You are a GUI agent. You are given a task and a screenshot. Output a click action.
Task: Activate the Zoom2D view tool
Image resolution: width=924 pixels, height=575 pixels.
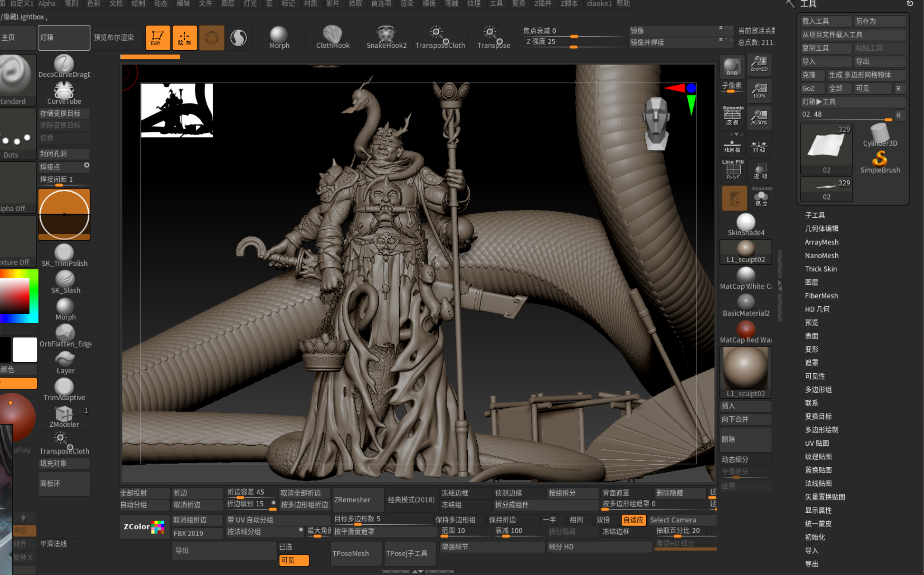pos(759,64)
